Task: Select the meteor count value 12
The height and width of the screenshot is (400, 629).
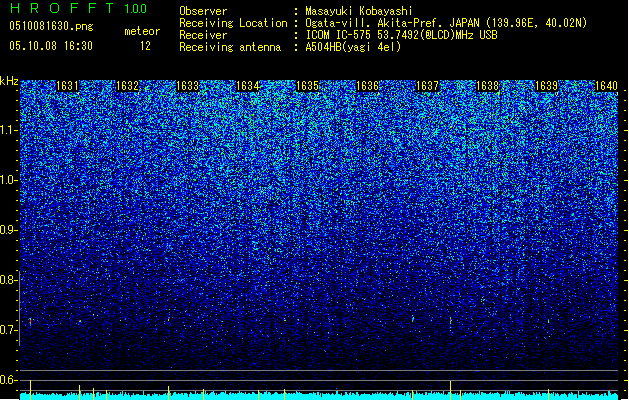Action: (145, 46)
